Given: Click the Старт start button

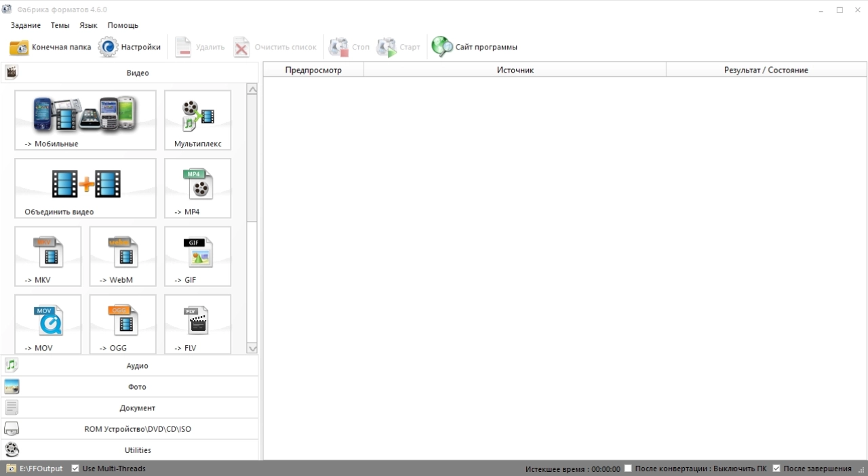Looking at the screenshot, I should click(398, 47).
